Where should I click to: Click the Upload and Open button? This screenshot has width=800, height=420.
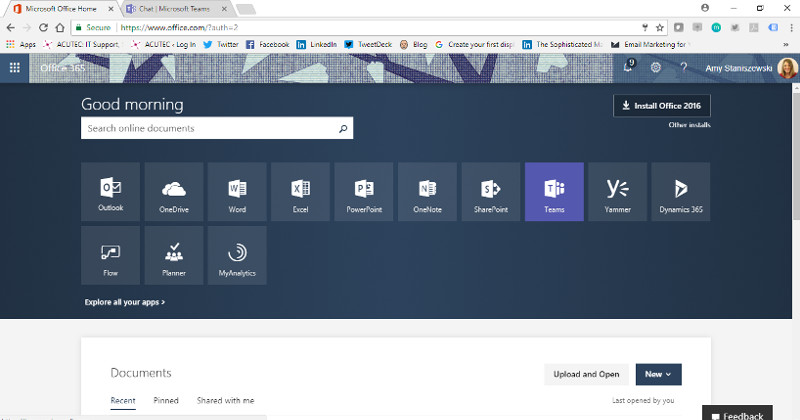point(586,374)
